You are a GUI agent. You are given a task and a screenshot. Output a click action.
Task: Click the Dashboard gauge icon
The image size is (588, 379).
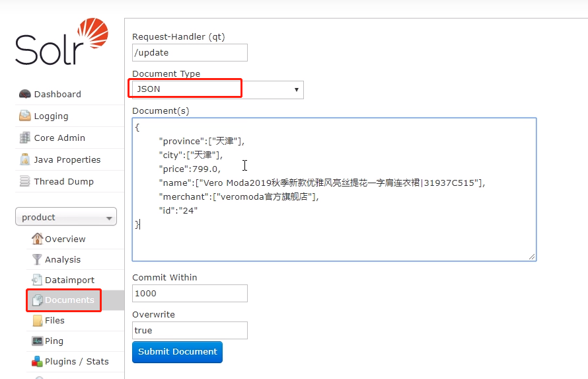pyautogui.click(x=24, y=94)
